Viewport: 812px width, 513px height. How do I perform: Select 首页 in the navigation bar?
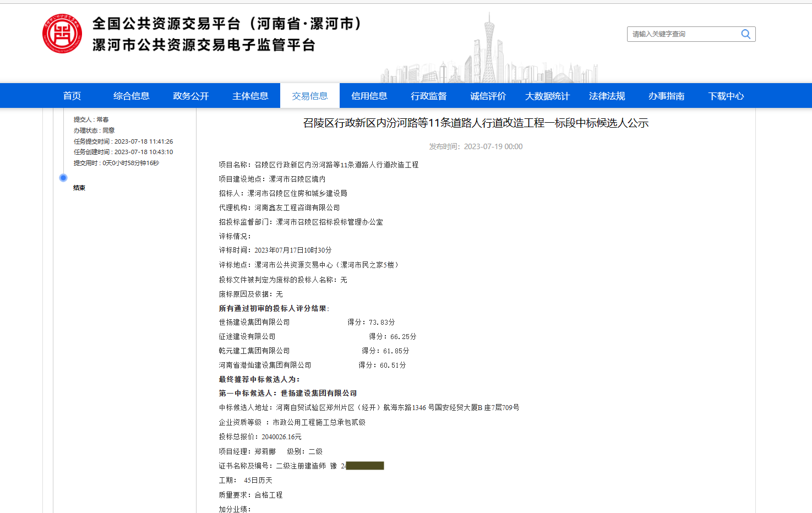coord(73,95)
